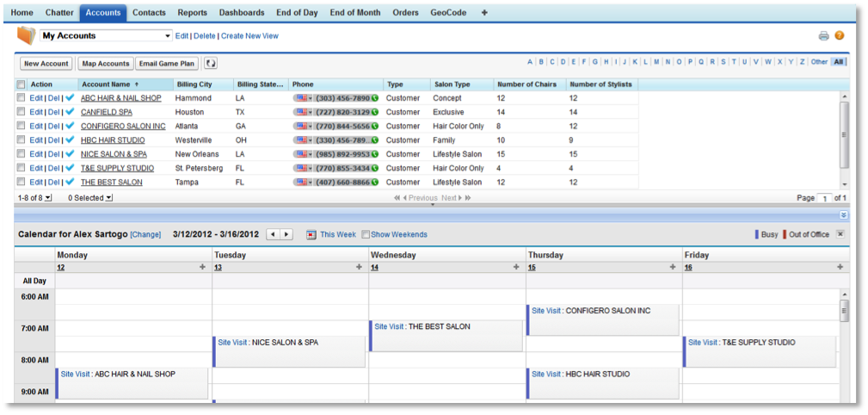Go to the previous week with left arrow
This screenshot has width=868, height=415.
[x=273, y=234]
